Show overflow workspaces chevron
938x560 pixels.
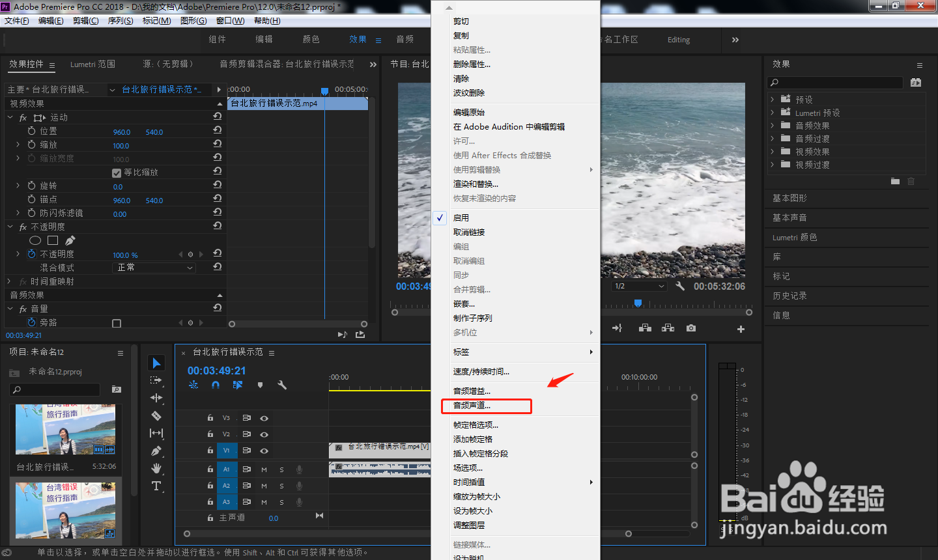pyautogui.click(x=735, y=40)
